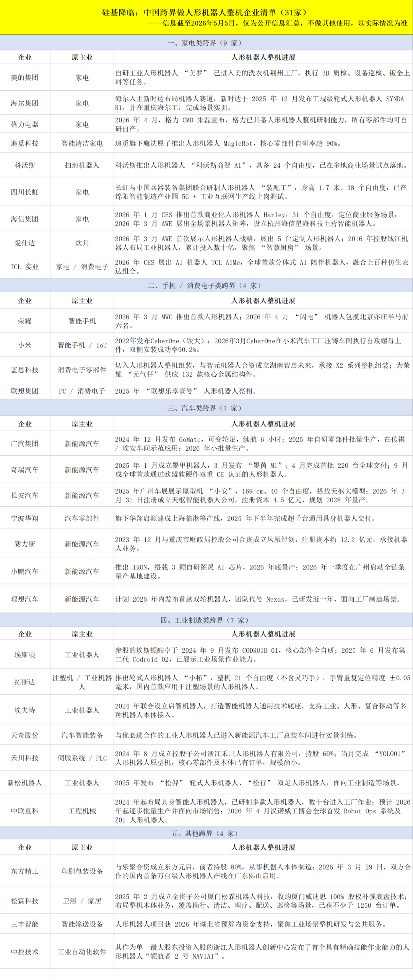413x980 pixels.
Task: Click the 消费电子零部件 cell
Action: (82, 370)
